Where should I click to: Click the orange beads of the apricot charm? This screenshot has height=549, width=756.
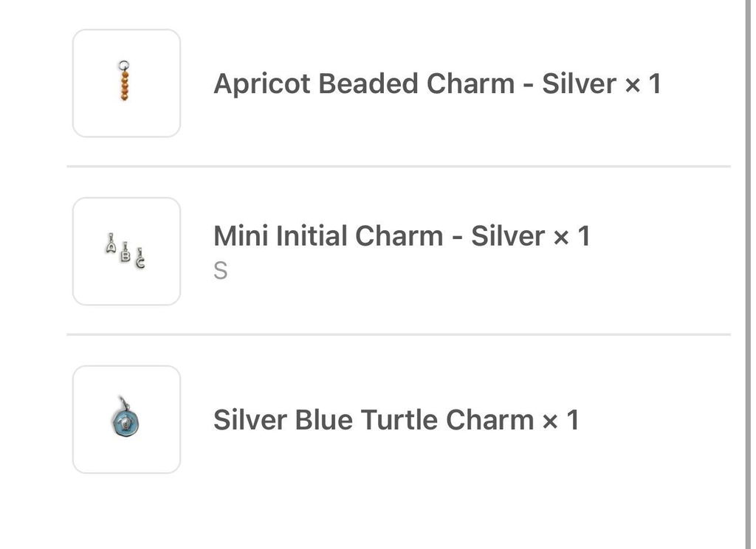pyautogui.click(x=125, y=86)
